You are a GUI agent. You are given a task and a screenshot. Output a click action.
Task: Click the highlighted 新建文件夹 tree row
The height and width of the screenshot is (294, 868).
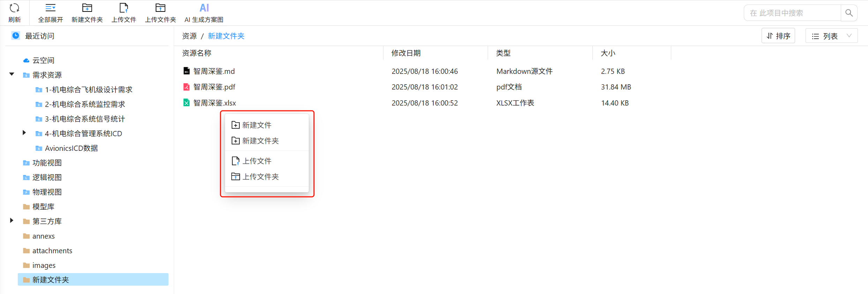click(x=93, y=279)
